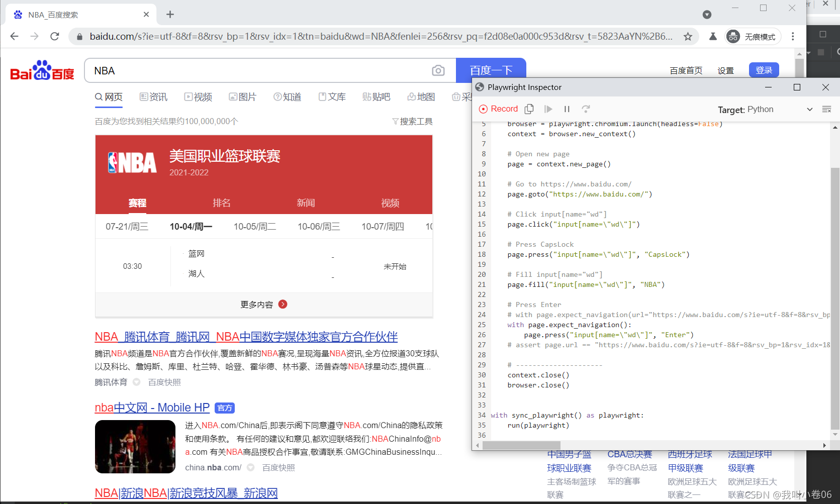
Task: Select the 10-07/周四 date
Action: (x=383, y=227)
